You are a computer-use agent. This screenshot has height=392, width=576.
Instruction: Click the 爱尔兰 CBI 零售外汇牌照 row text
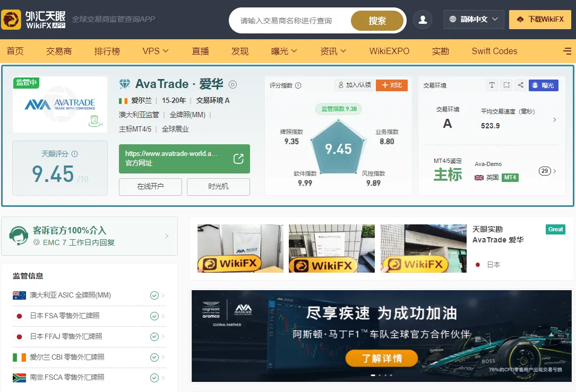click(x=67, y=357)
